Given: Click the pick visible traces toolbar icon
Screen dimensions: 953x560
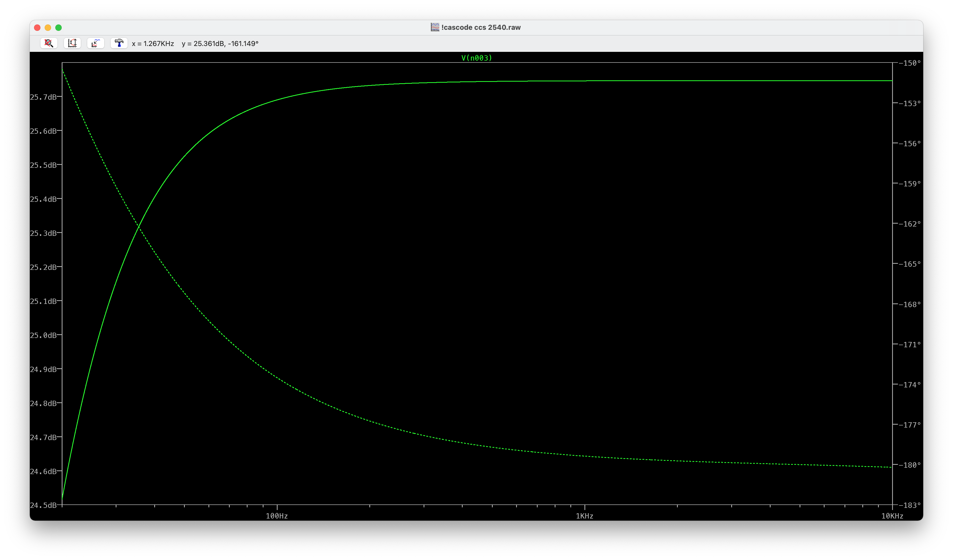Looking at the screenshot, I should click(96, 43).
